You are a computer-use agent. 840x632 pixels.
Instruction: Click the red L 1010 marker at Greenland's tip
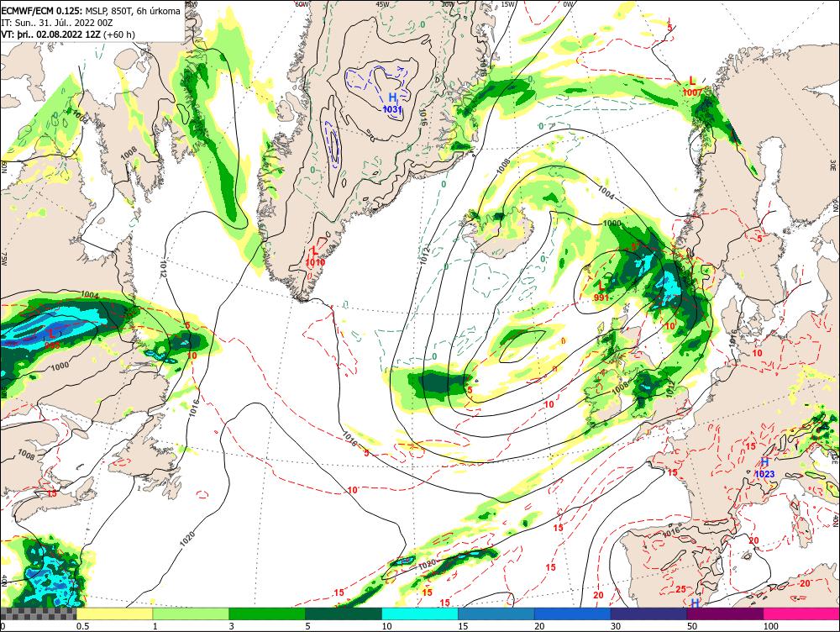pos(315,256)
